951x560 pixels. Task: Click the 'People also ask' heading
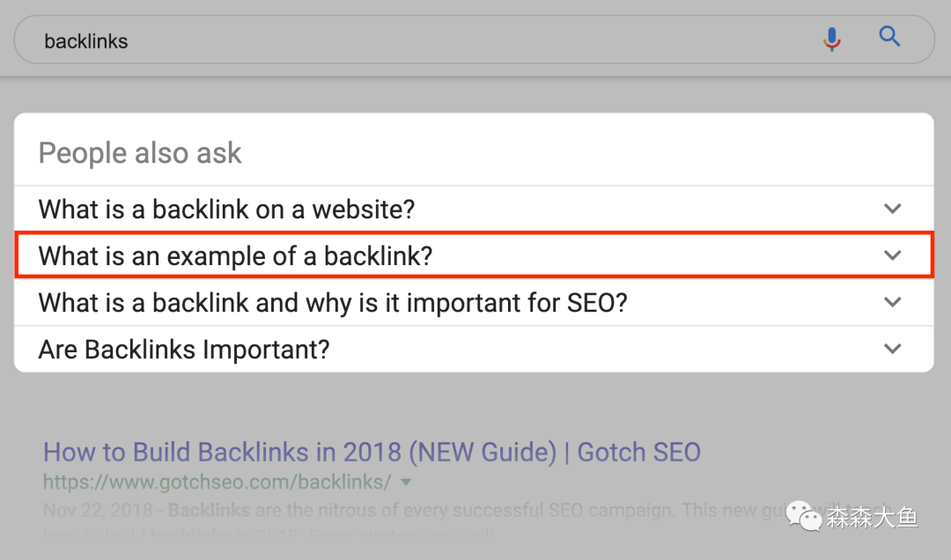tap(140, 153)
